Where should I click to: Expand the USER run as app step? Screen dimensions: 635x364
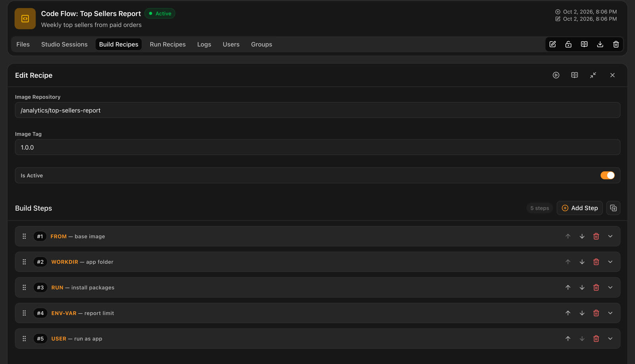point(610,339)
